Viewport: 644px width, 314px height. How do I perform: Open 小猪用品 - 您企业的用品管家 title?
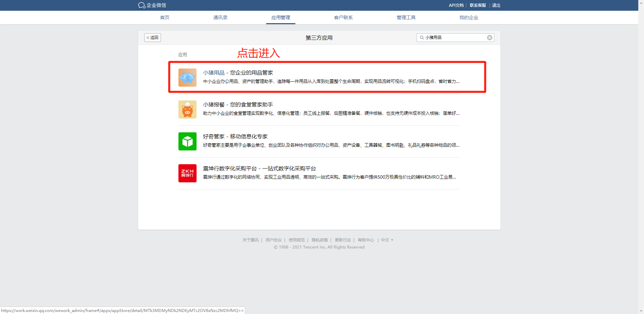pos(238,73)
